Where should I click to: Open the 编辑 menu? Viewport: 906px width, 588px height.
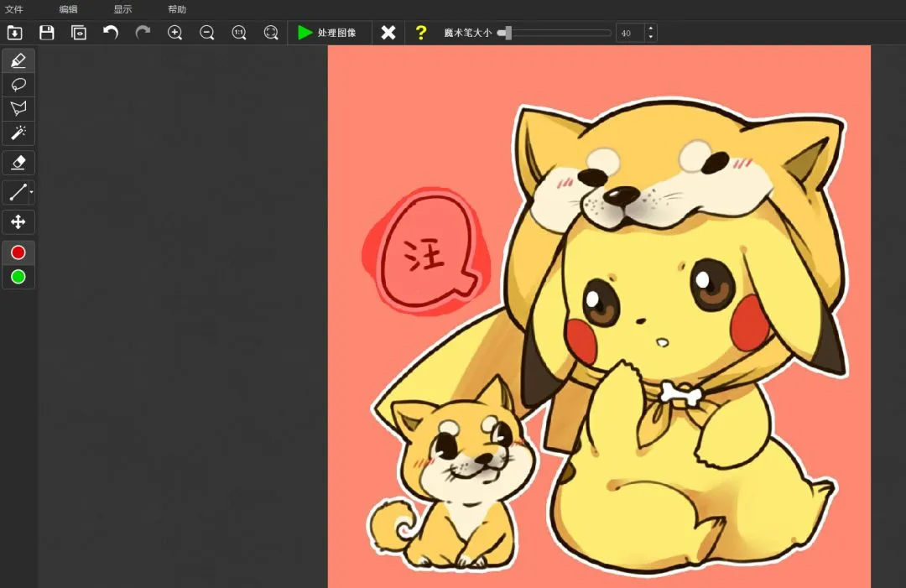(68, 9)
